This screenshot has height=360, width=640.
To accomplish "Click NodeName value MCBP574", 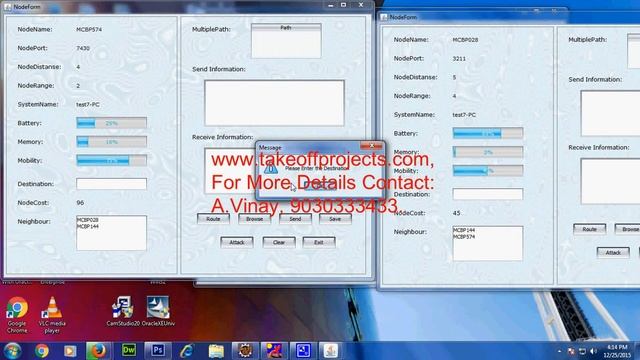I will click(x=89, y=29).
